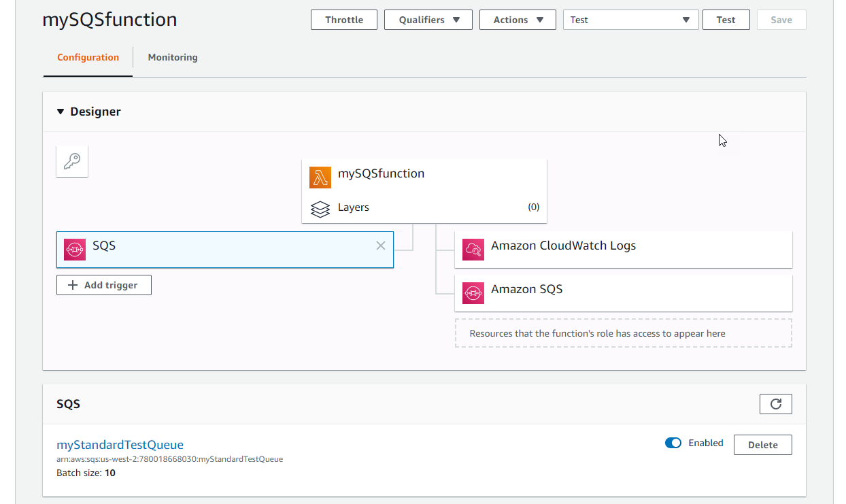The image size is (846, 504).
Task: Open the myStandardTestQueue link
Action: coord(120,445)
